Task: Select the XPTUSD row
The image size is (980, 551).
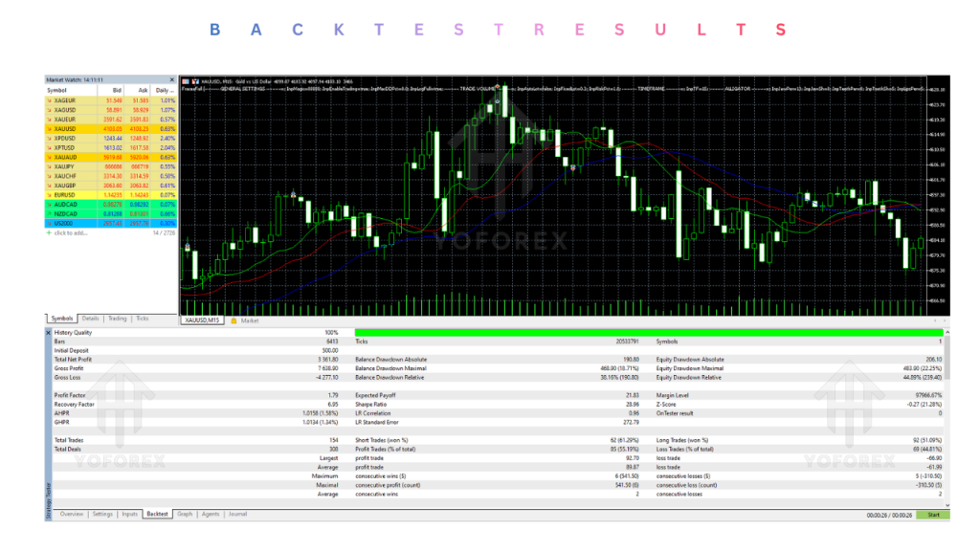Action: tap(111, 148)
